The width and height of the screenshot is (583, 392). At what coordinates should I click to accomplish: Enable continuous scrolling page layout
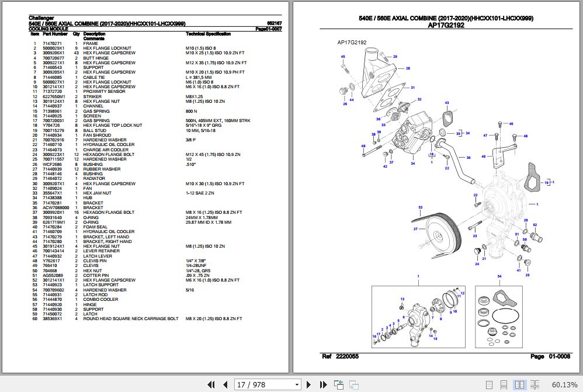click(504, 384)
